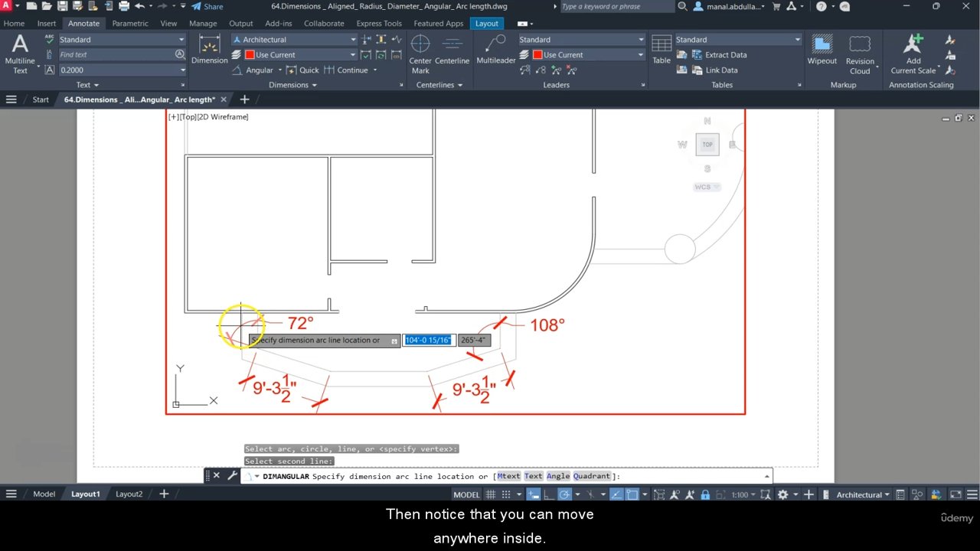
Task: Click the search magnifier next to Find text
Action: pos(180,54)
